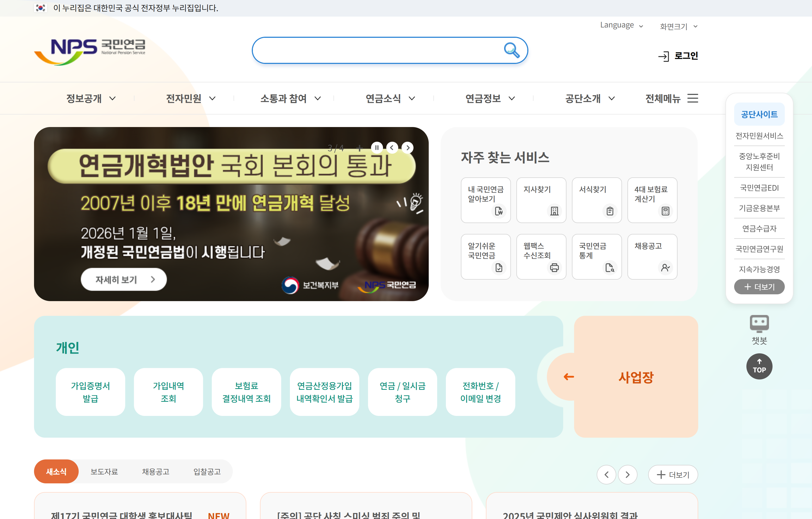
Task: Select the 새소식 tab
Action: coord(56,471)
